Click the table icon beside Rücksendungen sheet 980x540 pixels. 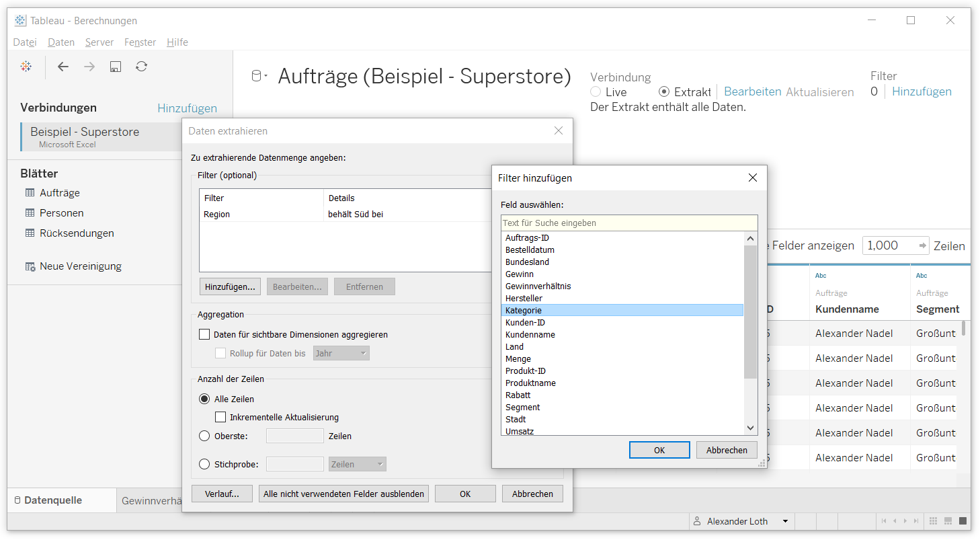coord(30,233)
